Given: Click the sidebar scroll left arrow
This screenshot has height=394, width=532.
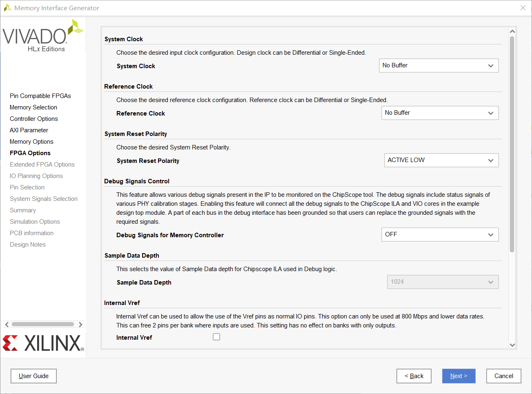Looking at the screenshot, I should (x=7, y=325).
